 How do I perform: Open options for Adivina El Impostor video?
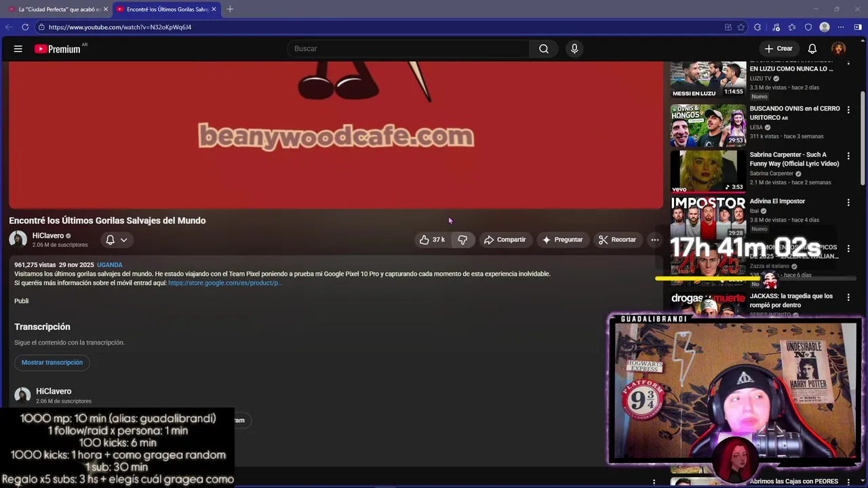click(x=848, y=202)
